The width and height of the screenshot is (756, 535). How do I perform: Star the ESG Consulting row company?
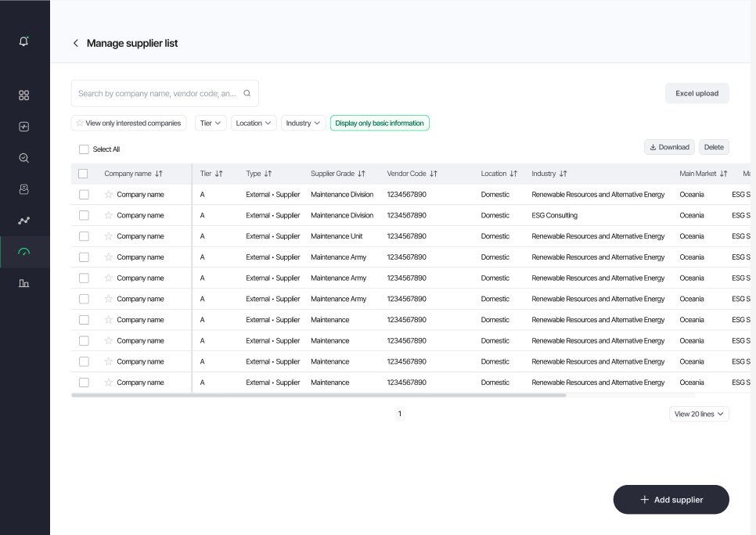[x=109, y=215]
